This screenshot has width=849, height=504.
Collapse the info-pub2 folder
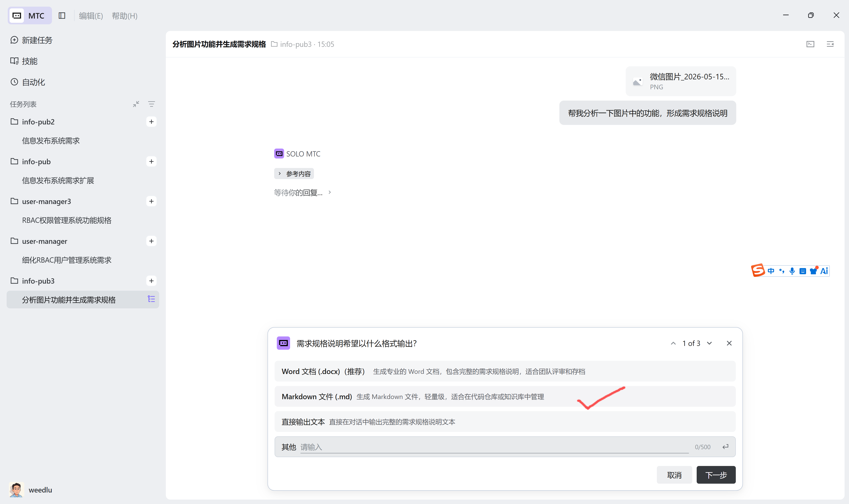coord(14,122)
